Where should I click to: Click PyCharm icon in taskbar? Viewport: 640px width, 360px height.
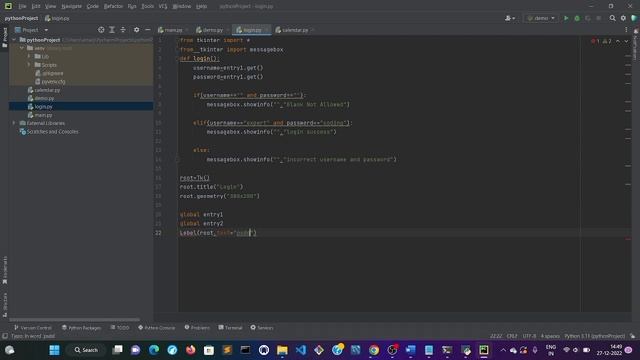(484, 350)
